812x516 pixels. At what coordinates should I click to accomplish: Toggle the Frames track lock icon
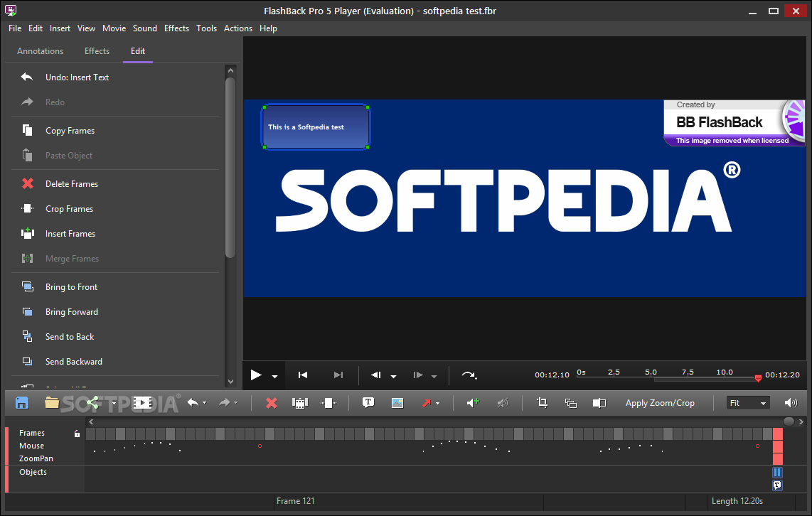coord(77,434)
